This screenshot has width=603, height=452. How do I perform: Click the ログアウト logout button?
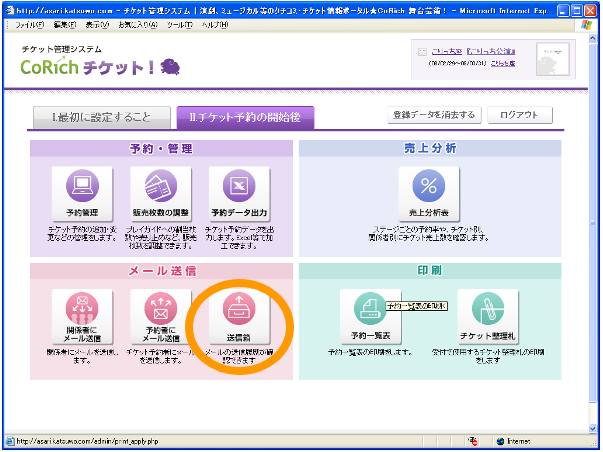tap(519, 115)
